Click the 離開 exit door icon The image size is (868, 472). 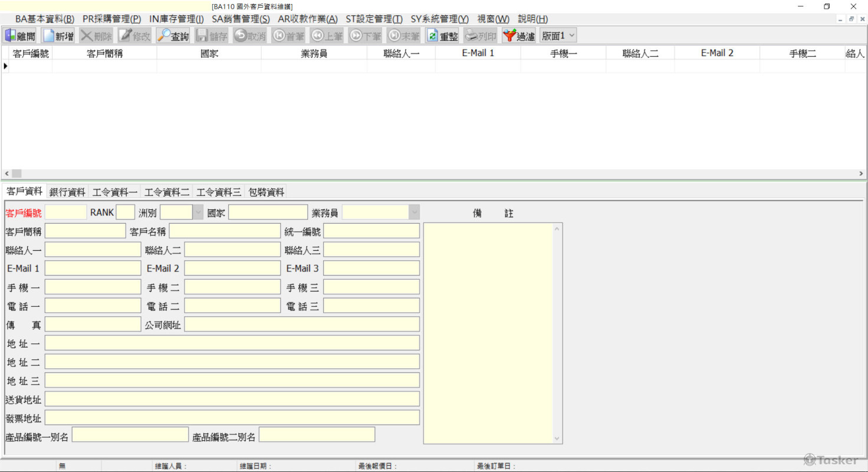coord(11,36)
